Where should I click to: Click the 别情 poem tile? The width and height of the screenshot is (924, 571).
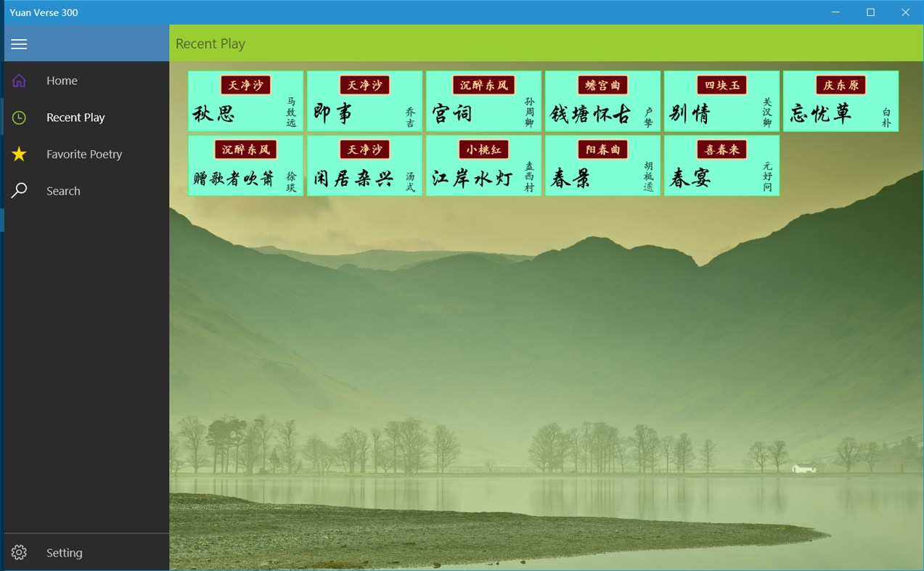point(721,101)
